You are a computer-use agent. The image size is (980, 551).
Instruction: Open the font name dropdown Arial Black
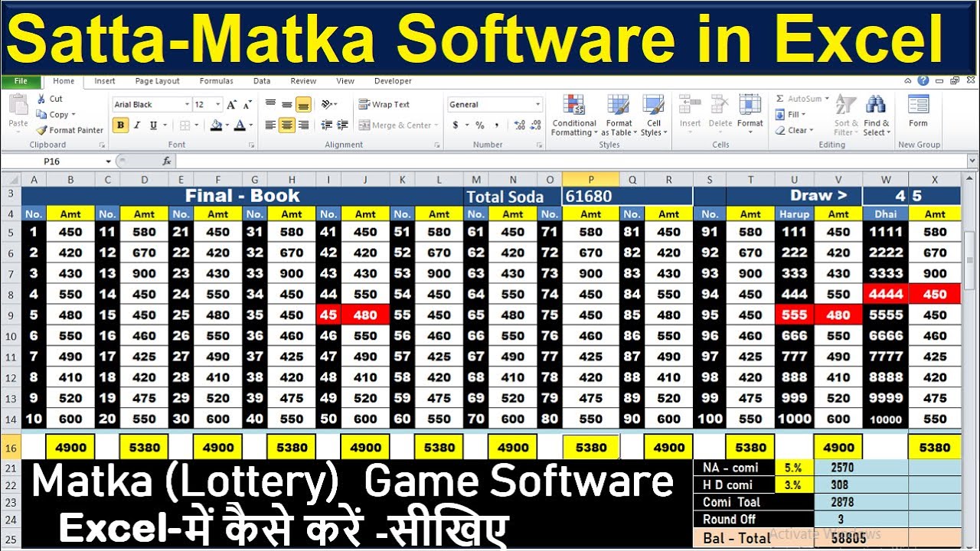[x=186, y=105]
